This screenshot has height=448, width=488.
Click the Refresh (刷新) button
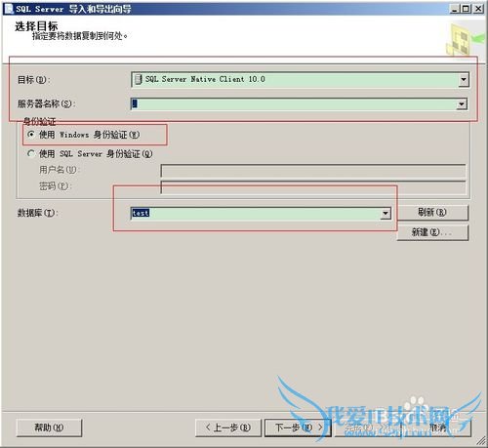coord(432,213)
